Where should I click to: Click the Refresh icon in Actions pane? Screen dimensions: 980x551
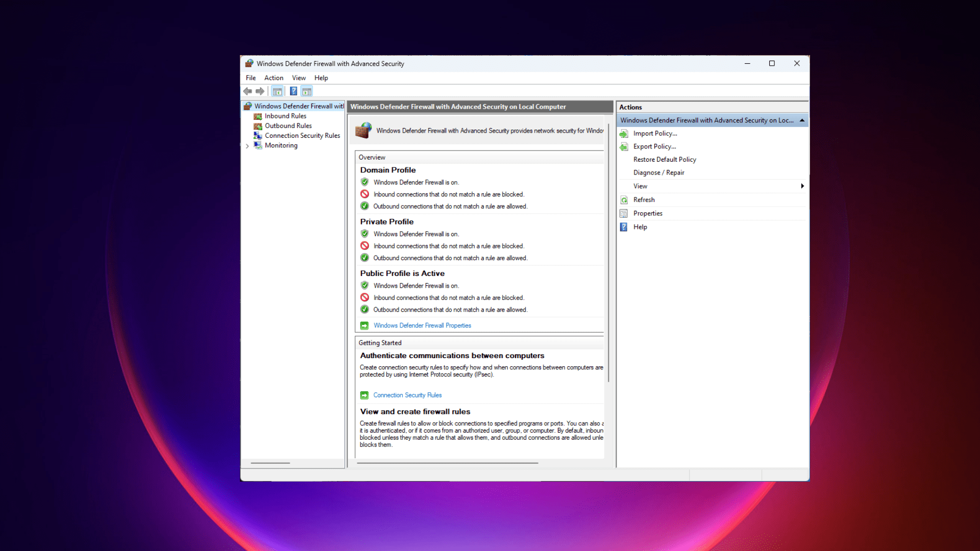tap(624, 200)
